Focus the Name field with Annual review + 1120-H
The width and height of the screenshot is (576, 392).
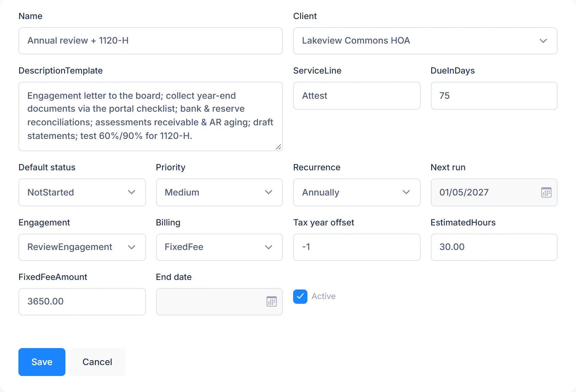tap(150, 41)
